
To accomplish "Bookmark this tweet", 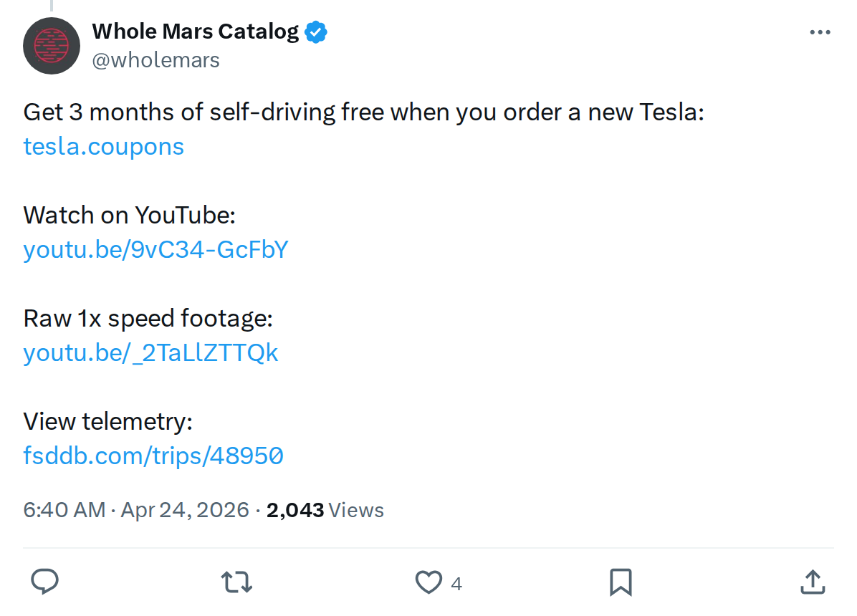I will click(621, 582).
